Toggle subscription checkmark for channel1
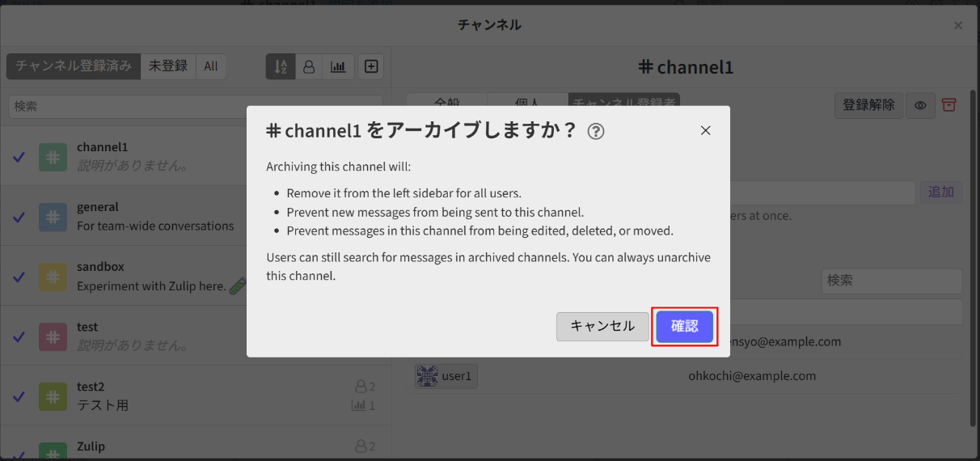Viewport: 980px width, 461px height. coord(19,157)
